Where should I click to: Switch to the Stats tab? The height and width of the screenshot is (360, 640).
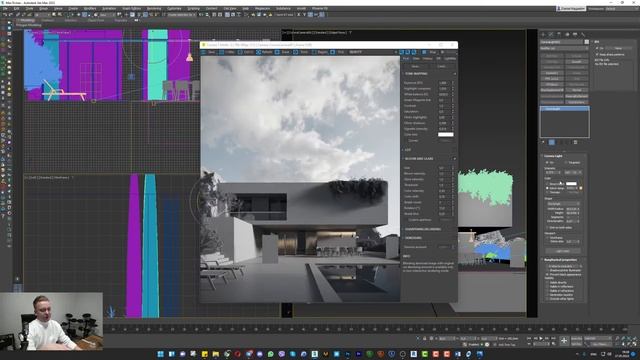pyautogui.click(x=416, y=58)
